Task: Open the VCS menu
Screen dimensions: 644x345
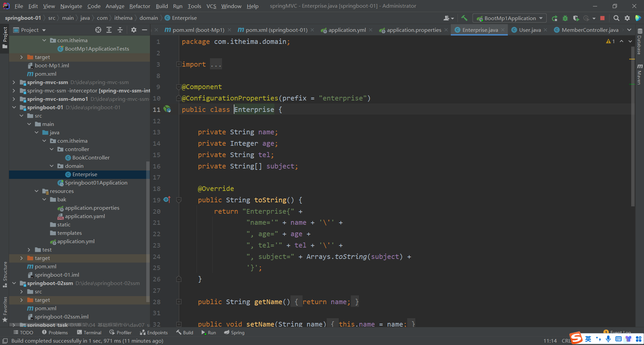Action: click(211, 6)
